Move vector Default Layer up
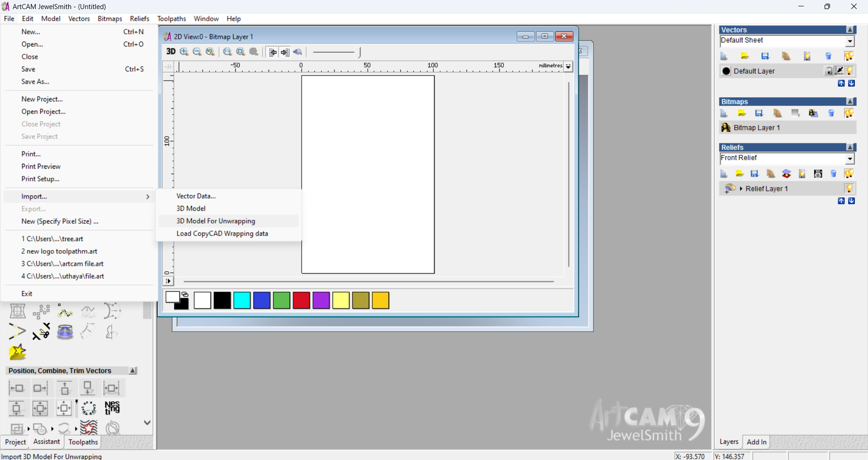This screenshot has height=460, width=868. click(x=841, y=83)
